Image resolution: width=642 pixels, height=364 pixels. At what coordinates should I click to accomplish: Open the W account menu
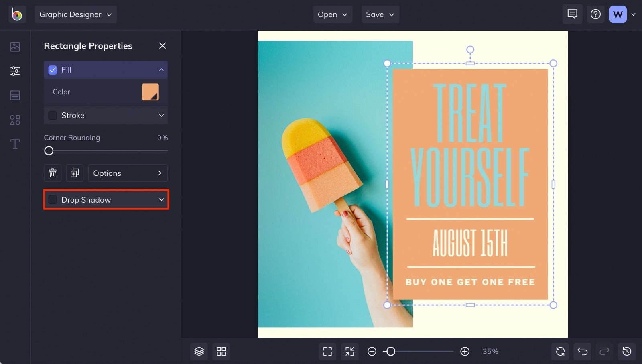coord(618,14)
